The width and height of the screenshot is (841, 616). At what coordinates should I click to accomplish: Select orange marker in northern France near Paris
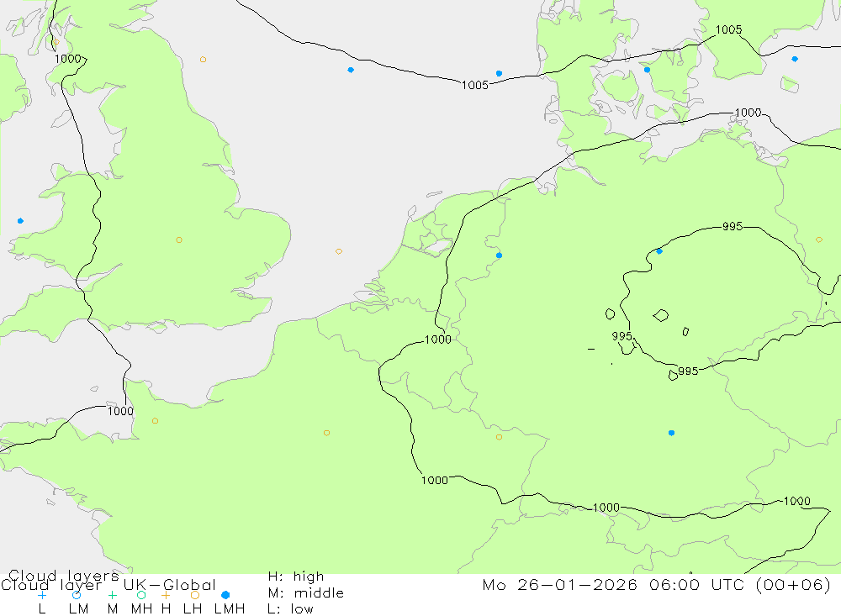(326, 433)
